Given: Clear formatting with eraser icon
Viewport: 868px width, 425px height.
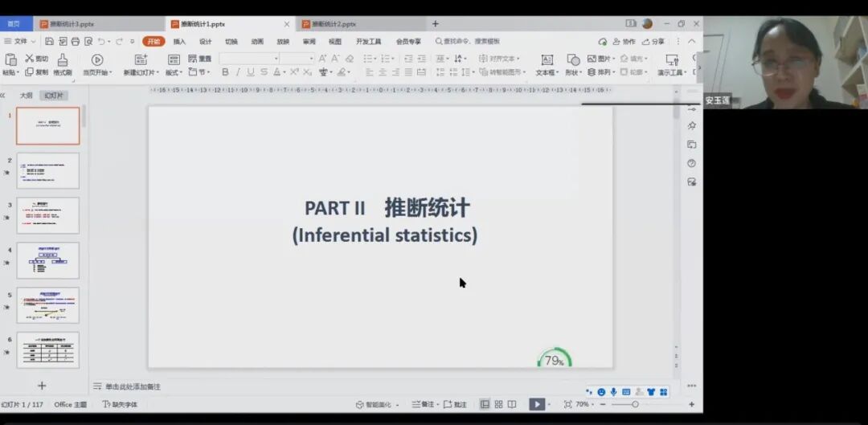Looking at the screenshot, I should (350, 59).
